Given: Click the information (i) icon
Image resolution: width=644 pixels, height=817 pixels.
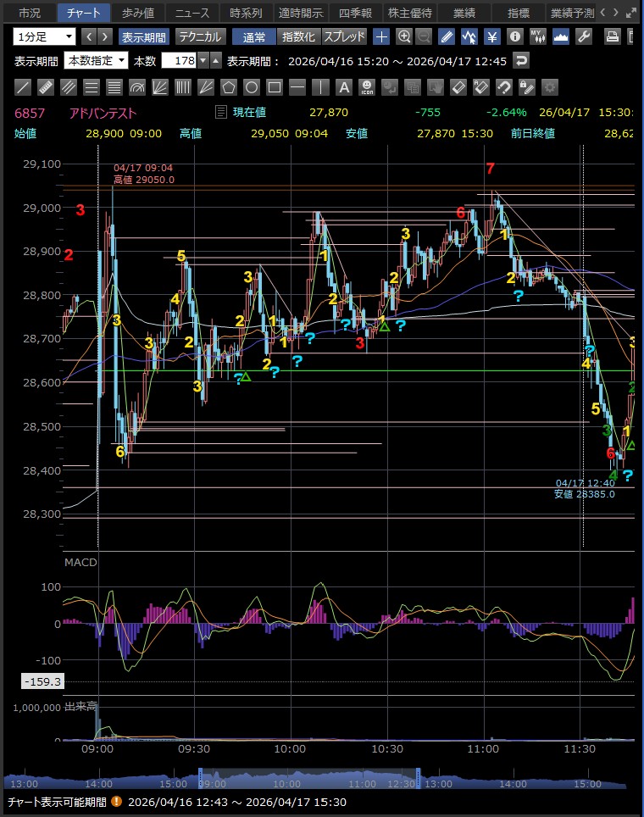Looking at the screenshot, I should click(x=514, y=36).
